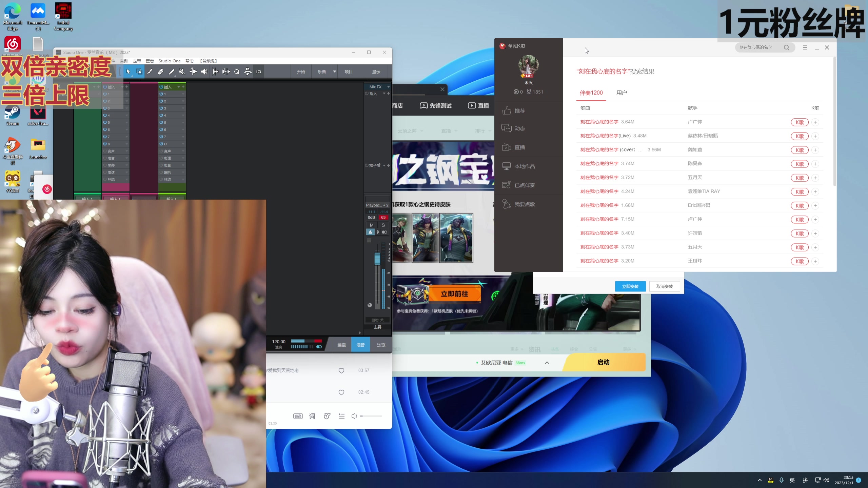Select the Listen speaker tool

[204, 72]
